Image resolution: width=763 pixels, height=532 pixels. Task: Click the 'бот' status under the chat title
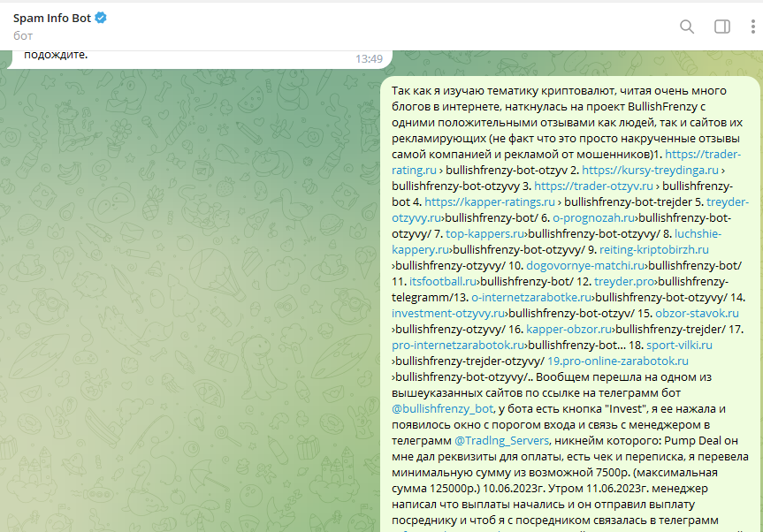tap(23, 36)
